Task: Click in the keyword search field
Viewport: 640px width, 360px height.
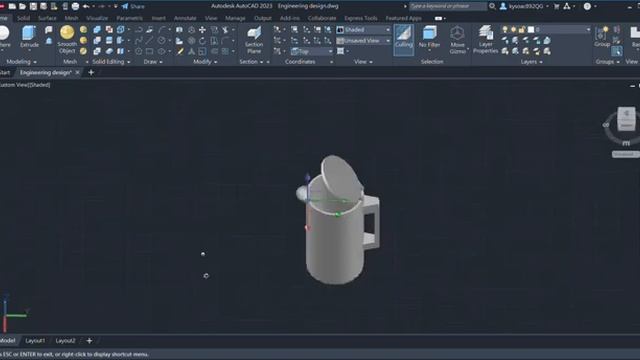Action: pos(447,6)
